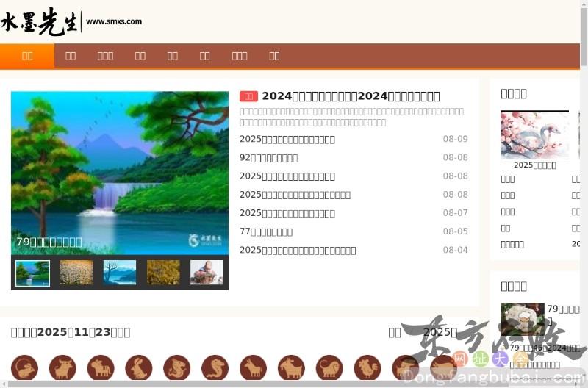Select the Goat zodiac icon

pos(291,367)
